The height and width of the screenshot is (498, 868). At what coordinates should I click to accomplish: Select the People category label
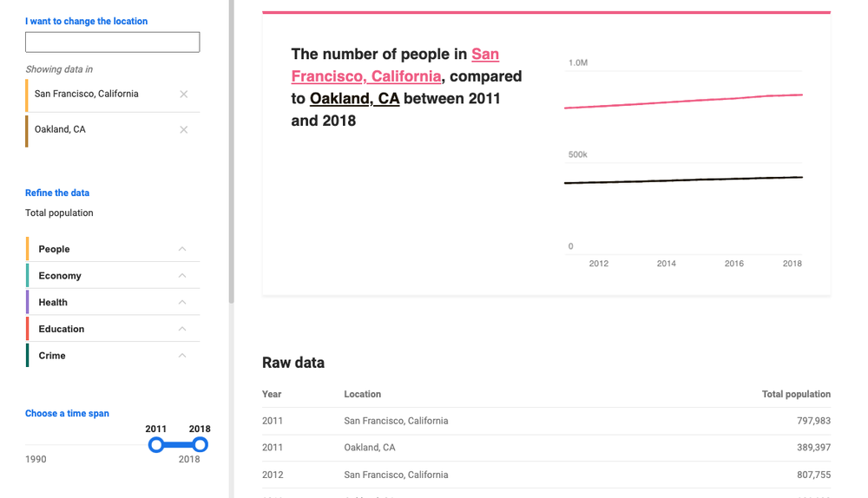tap(54, 249)
